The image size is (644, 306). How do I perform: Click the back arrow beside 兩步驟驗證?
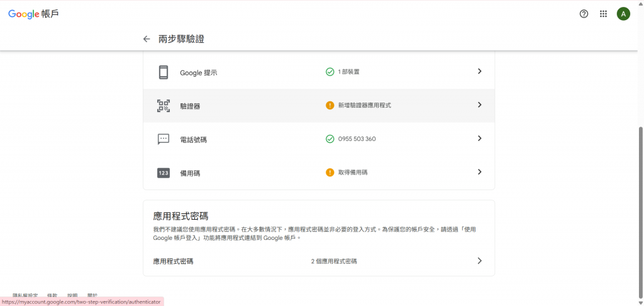point(147,39)
